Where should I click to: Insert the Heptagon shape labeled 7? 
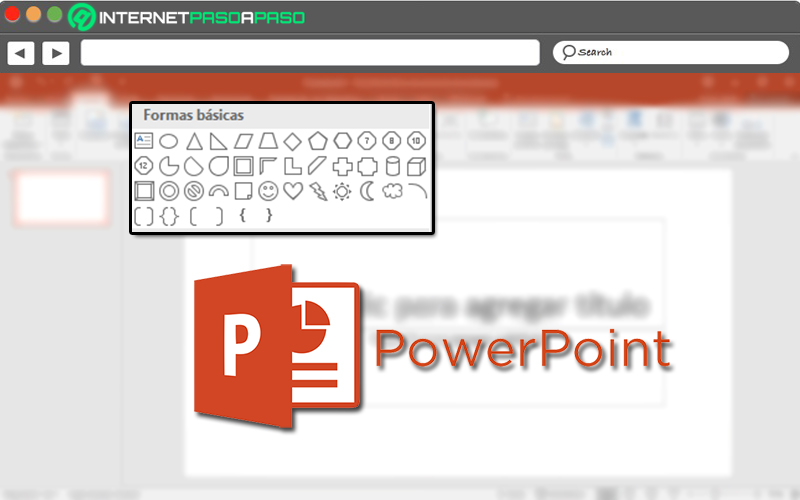click(x=367, y=140)
